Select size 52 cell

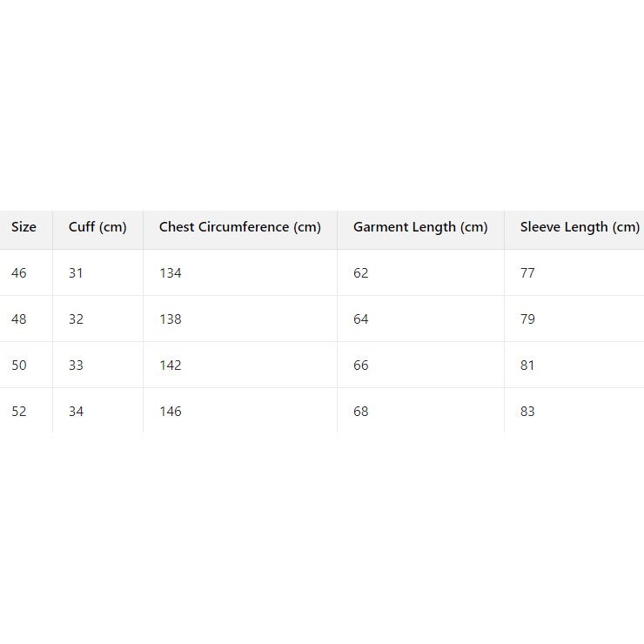(x=19, y=412)
